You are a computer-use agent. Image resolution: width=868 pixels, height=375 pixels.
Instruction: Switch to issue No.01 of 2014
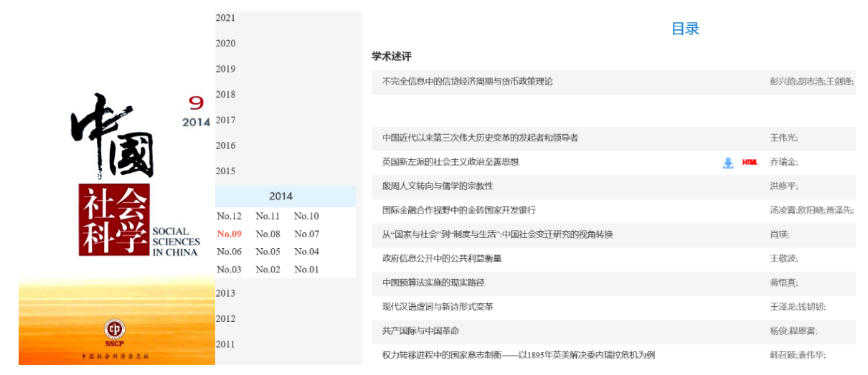coord(306,270)
